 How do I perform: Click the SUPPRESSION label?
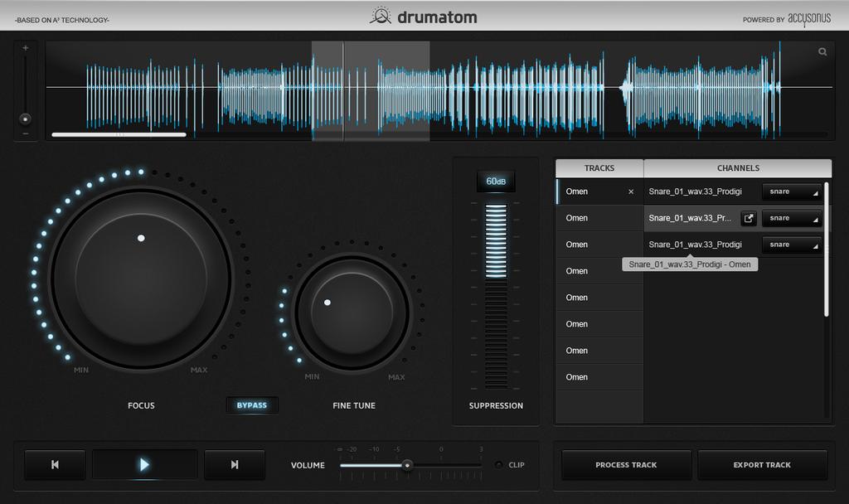(x=496, y=405)
